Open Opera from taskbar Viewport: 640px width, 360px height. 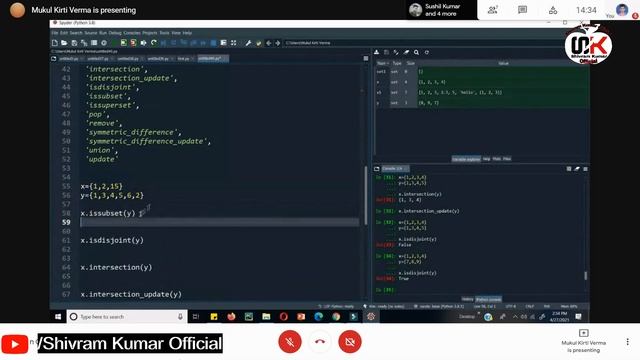tap(284, 317)
